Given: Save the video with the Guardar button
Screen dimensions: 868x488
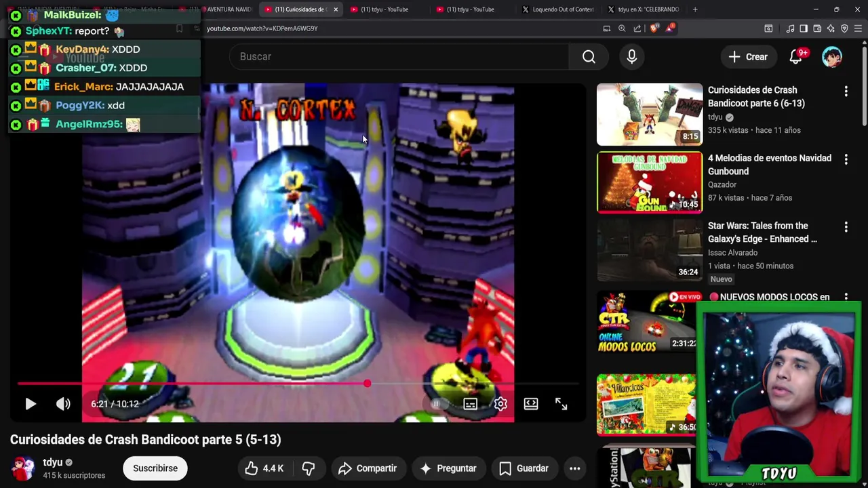Looking at the screenshot, I should 524,468.
